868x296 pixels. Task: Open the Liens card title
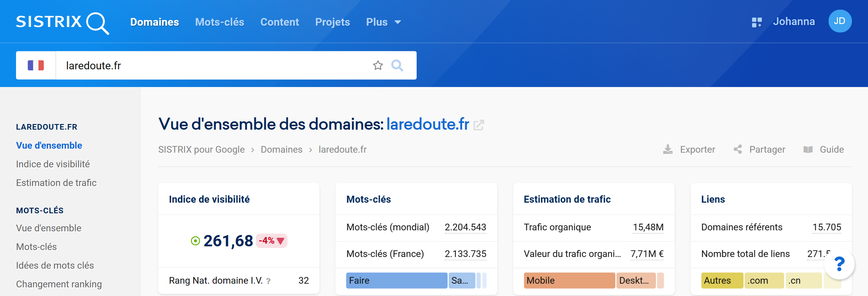pos(713,199)
